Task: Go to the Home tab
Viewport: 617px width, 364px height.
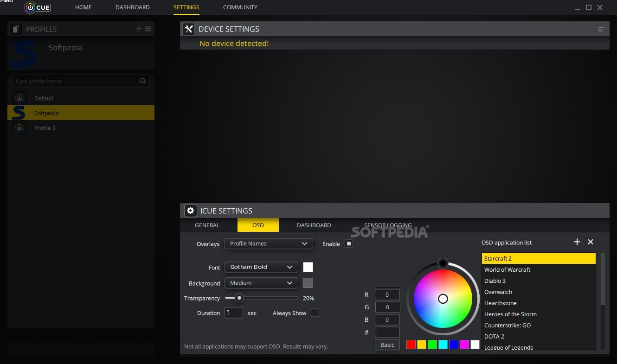Action: point(84,7)
